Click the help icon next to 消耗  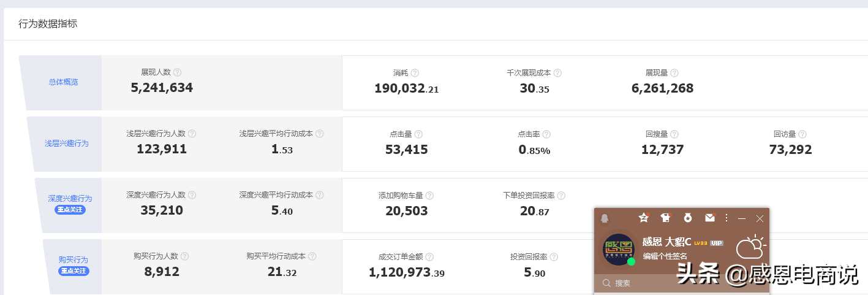[415, 72]
